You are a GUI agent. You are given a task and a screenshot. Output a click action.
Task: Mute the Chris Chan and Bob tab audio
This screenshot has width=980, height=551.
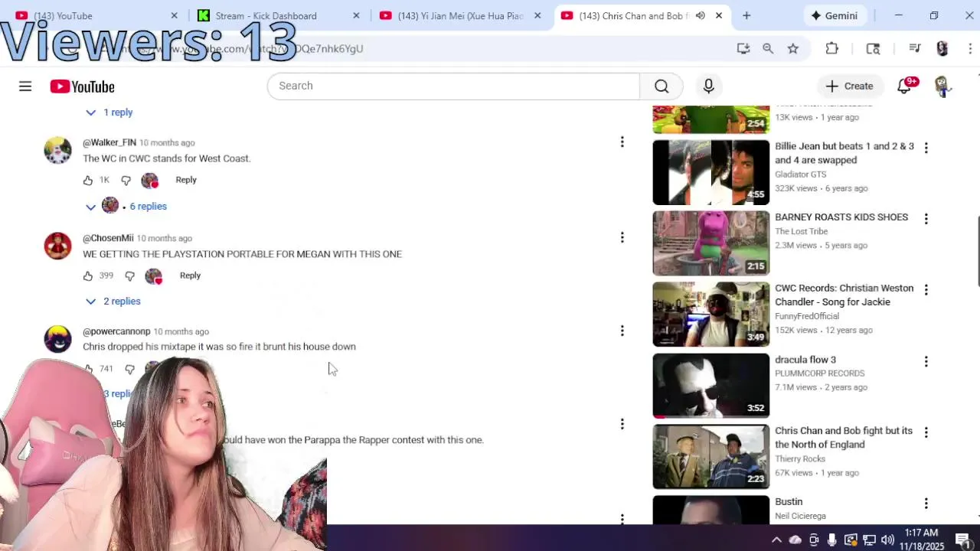click(700, 15)
